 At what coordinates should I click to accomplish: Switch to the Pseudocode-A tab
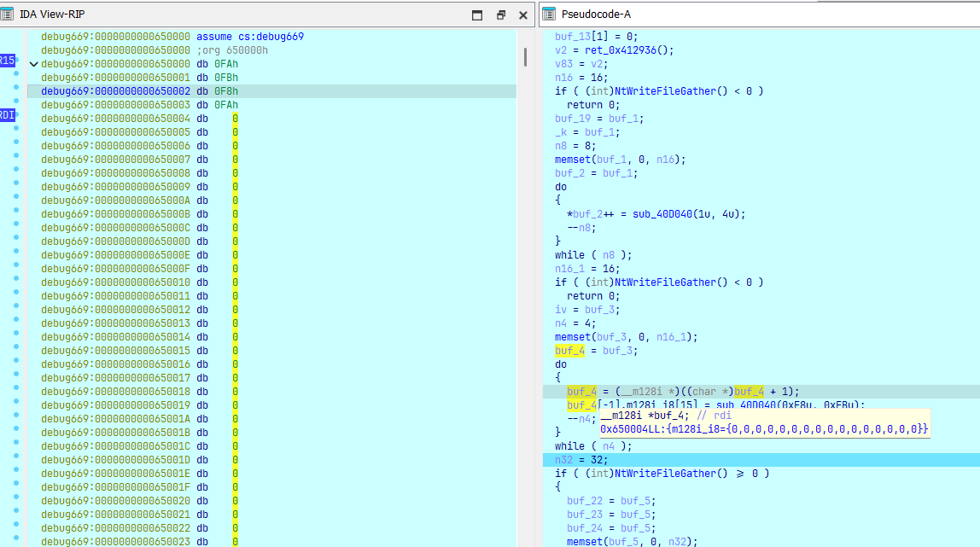click(596, 15)
